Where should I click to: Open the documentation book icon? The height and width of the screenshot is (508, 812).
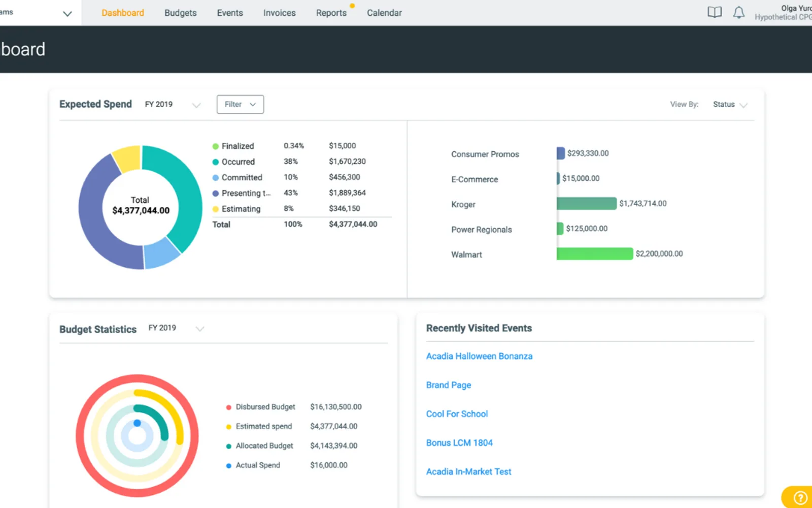(715, 13)
